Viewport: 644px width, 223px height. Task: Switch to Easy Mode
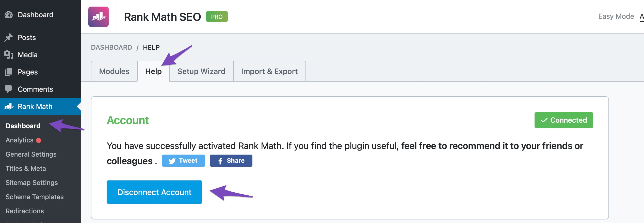tap(616, 16)
